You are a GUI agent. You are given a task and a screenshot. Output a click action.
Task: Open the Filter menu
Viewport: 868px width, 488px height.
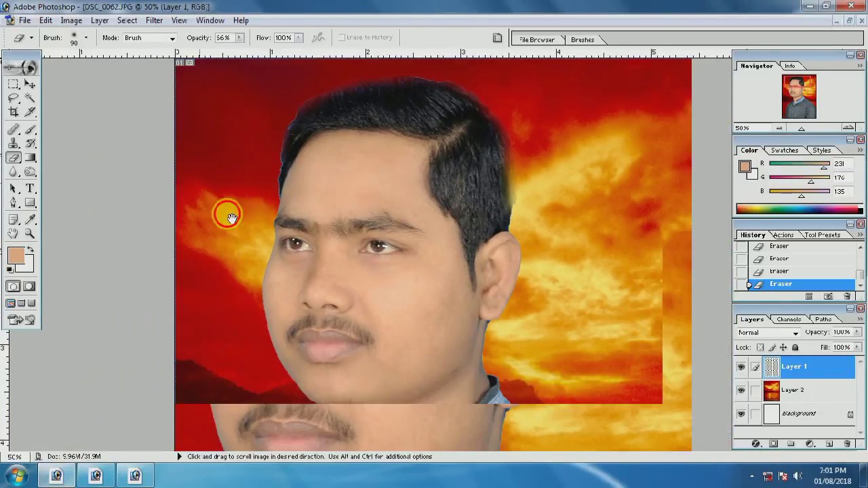click(x=154, y=20)
